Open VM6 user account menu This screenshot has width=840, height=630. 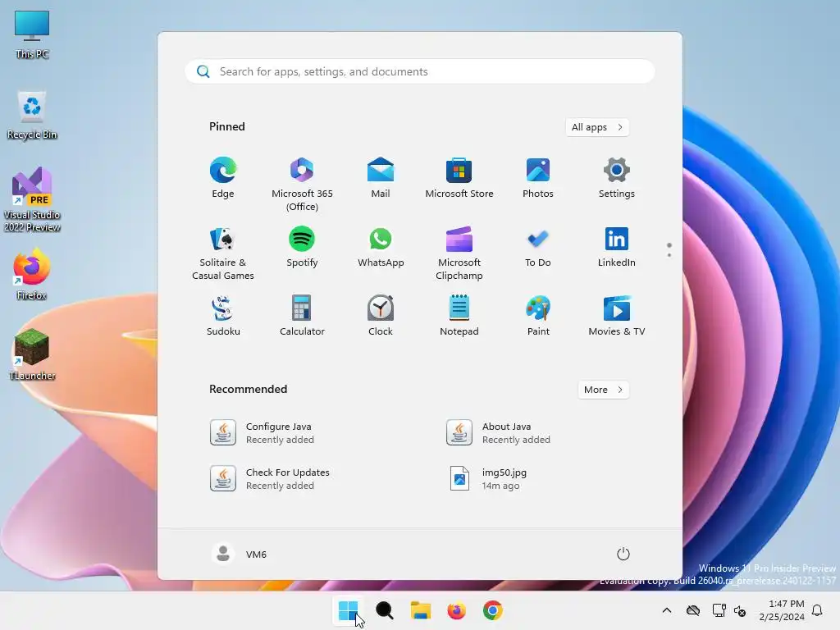(240, 554)
